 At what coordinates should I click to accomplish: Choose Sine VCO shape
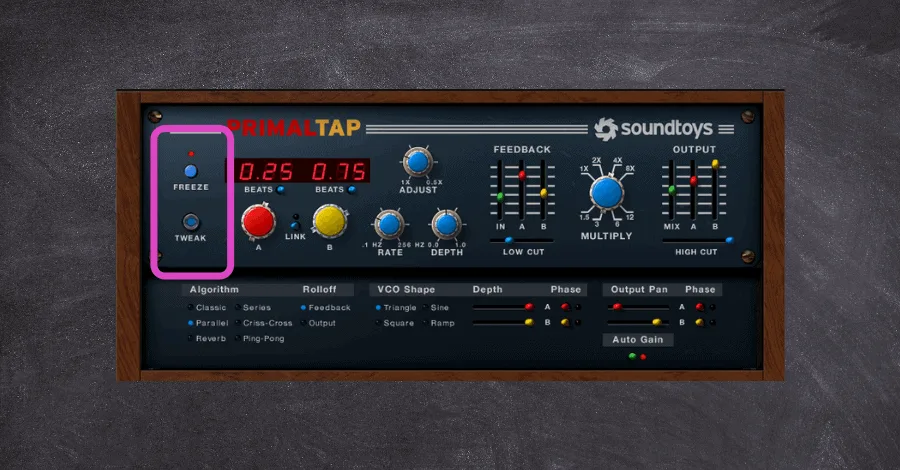click(x=436, y=308)
